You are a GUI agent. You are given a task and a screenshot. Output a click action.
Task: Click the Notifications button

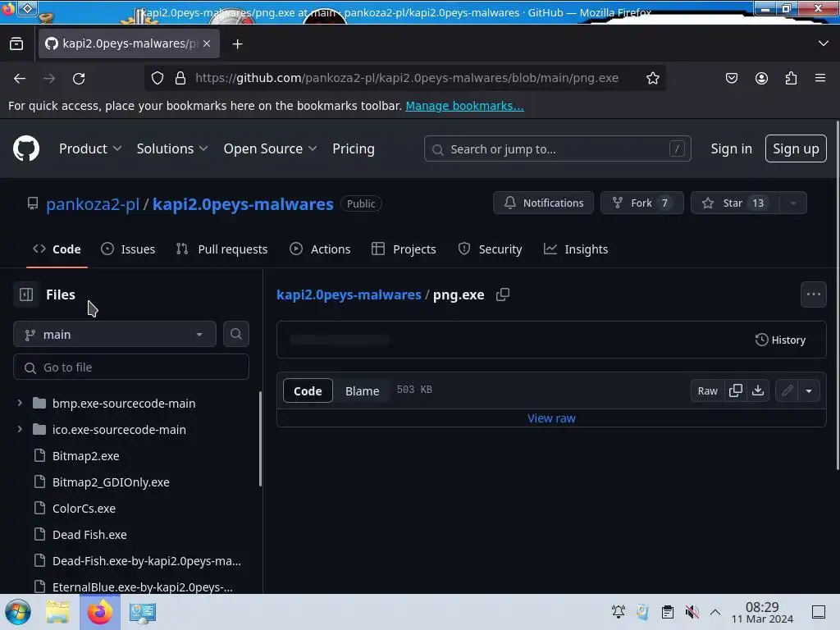tap(543, 203)
